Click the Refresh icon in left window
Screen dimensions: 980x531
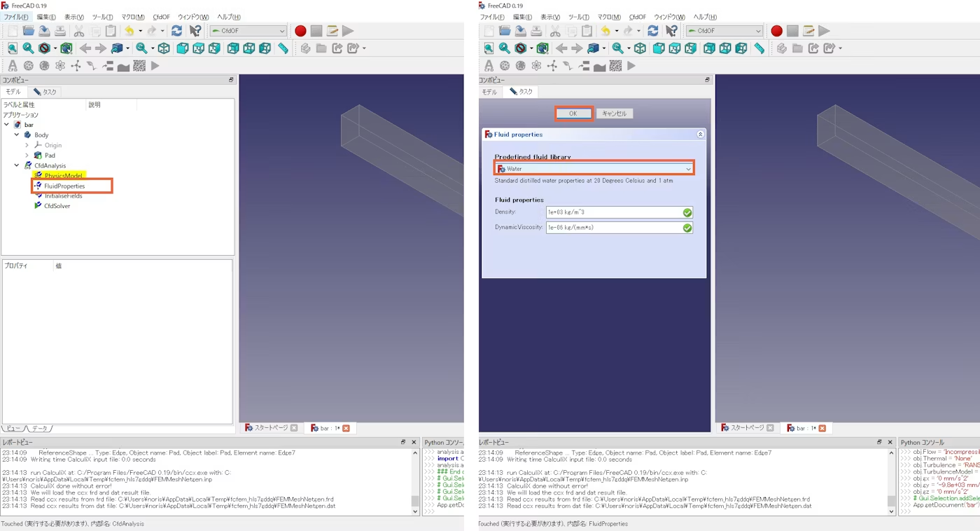click(x=176, y=31)
